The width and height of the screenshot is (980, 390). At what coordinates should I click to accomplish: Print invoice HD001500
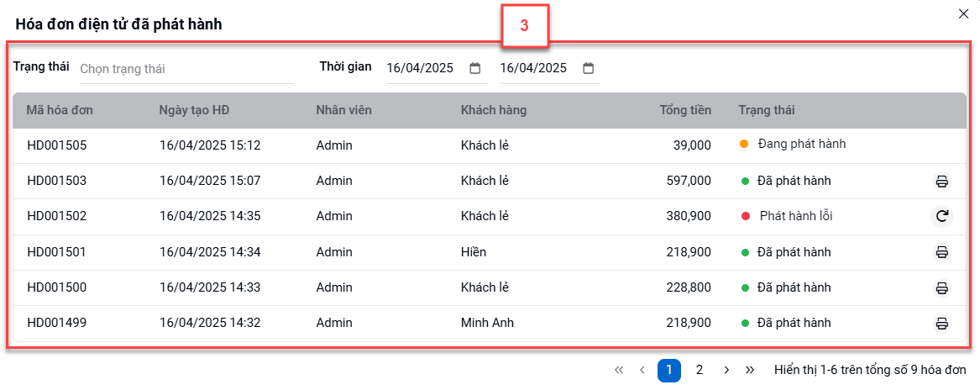pyautogui.click(x=941, y=288)
